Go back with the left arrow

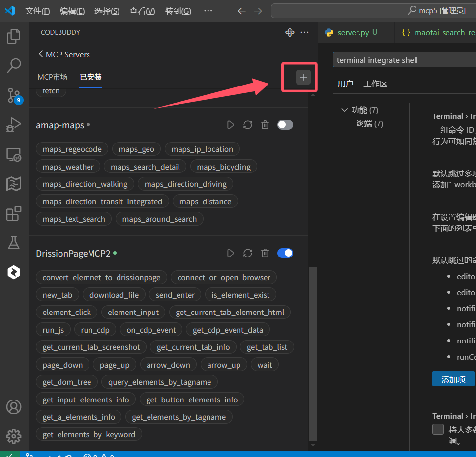coord(242,11)
